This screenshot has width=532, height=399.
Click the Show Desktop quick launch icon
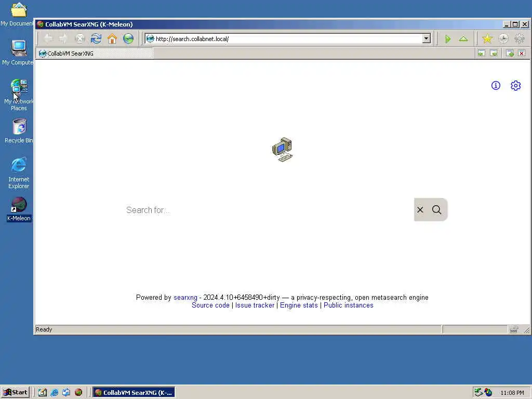click(43, 393)
